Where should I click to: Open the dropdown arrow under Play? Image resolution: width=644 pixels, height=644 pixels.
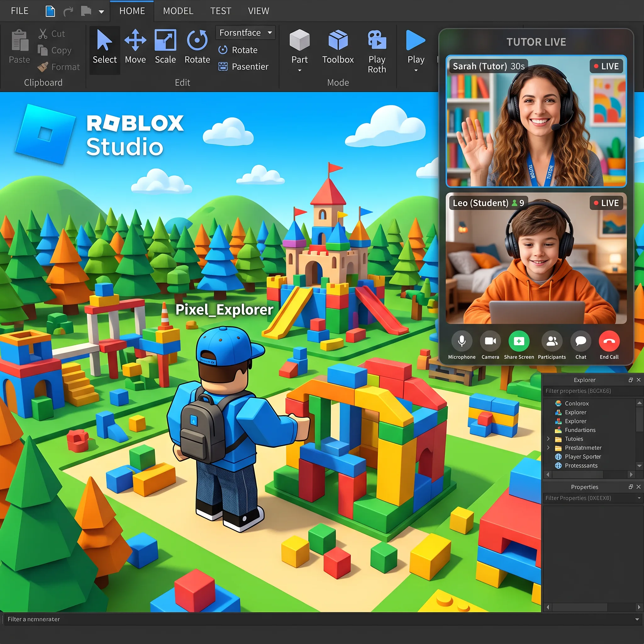(416, 70)
